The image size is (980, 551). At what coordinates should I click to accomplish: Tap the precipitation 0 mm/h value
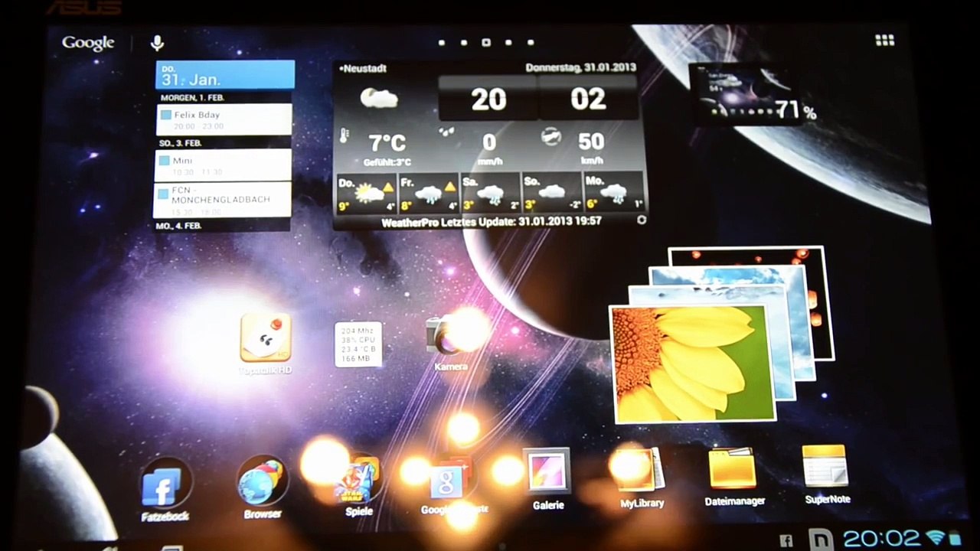point(489,142)
